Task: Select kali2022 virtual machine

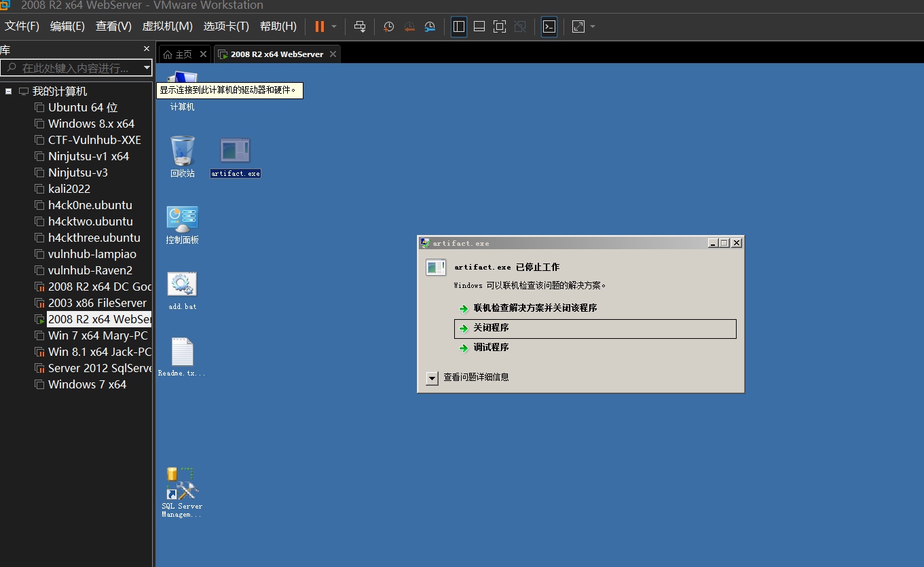Action: 69,189
